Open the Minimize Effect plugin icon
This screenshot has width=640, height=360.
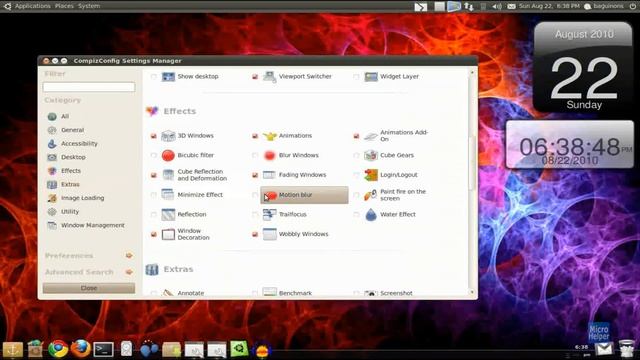pos(168,195)
